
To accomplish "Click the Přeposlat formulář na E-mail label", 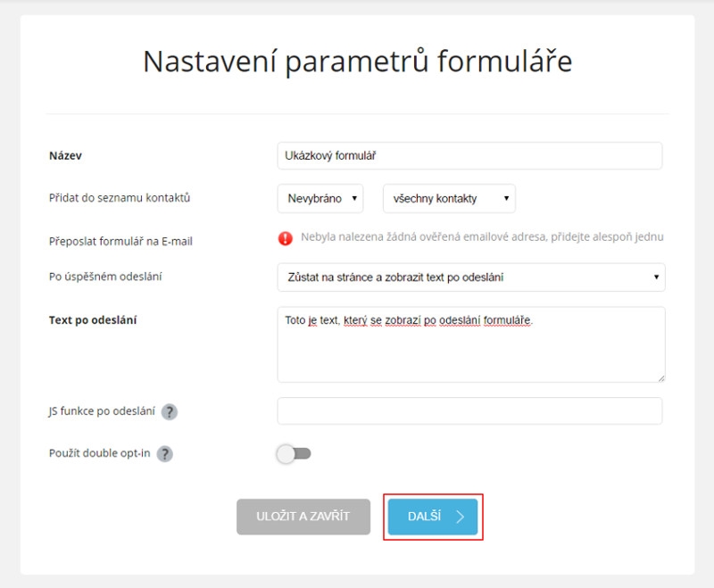I will [120, 241].
